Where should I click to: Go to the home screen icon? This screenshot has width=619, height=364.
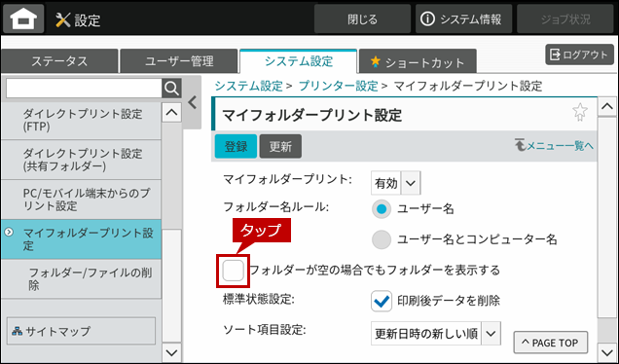point(23,18)
